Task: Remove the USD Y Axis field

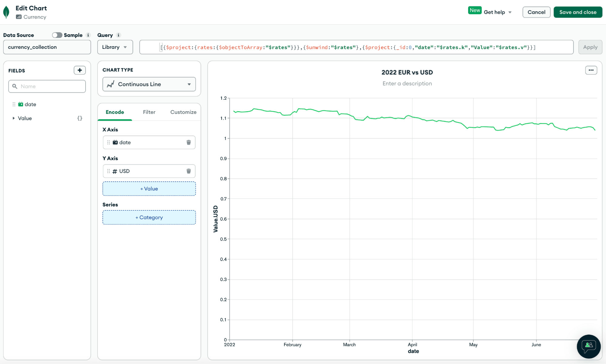Action: click(x=189, y=171)
